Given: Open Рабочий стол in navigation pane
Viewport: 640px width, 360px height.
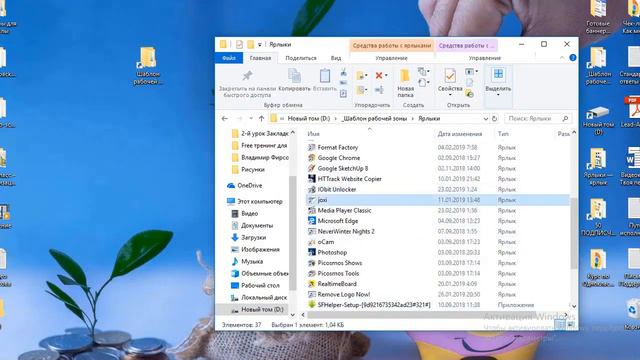Looking at the screenshot, I should (256, 285).
